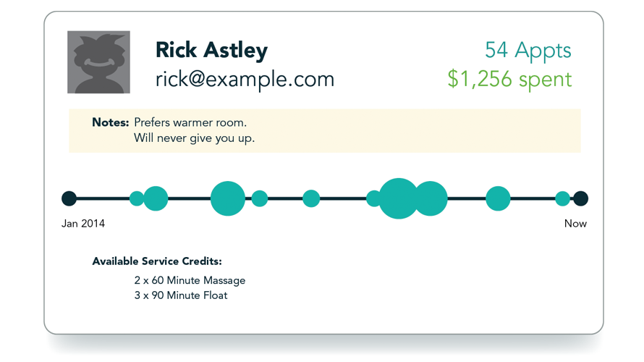
Task: Click the Notes text about warmer room
Action: [x=190, y=122]
